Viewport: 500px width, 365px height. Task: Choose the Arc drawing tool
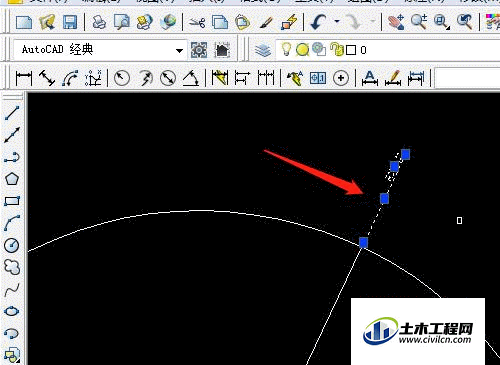click(x=12, y=223)
